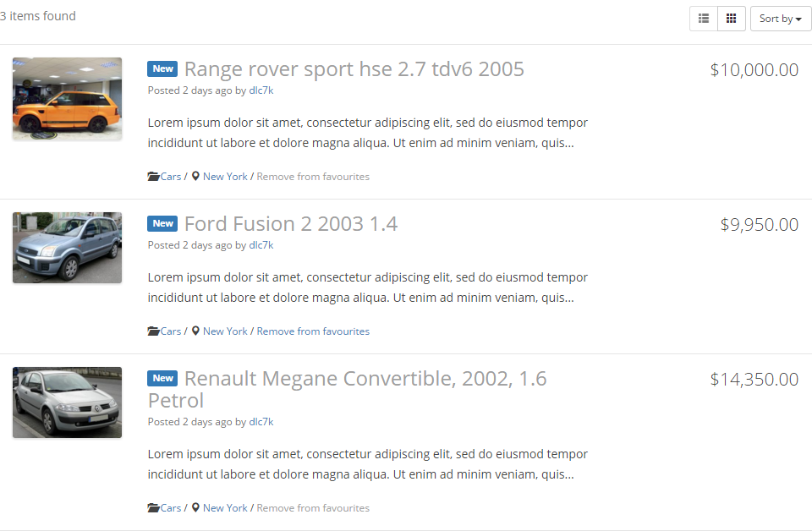This screenshot has width=812, height=531.
Task: Remove the Ford Fusion from favourites
Action: (313, 331)
